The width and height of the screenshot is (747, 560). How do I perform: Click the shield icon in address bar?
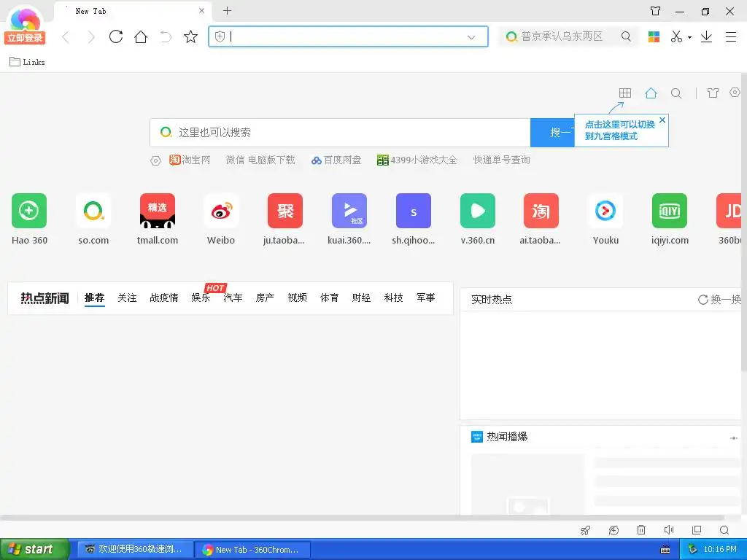tap(220, 36)
